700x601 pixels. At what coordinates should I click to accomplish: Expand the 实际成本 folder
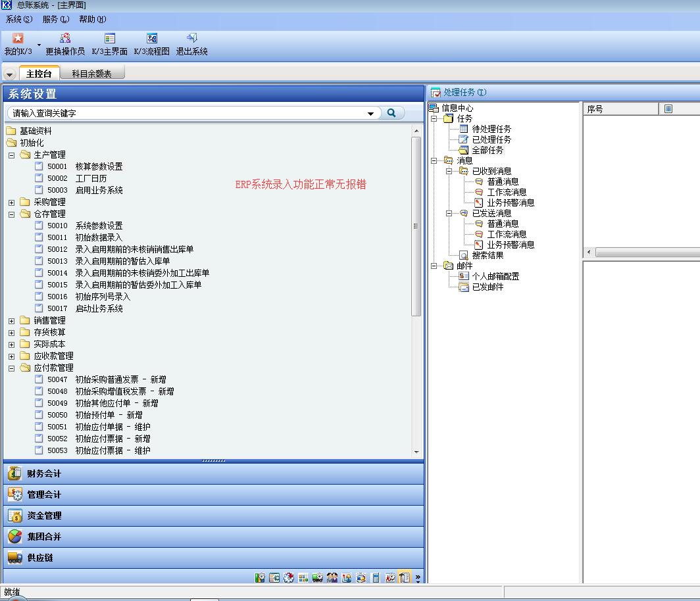[12, 345]
